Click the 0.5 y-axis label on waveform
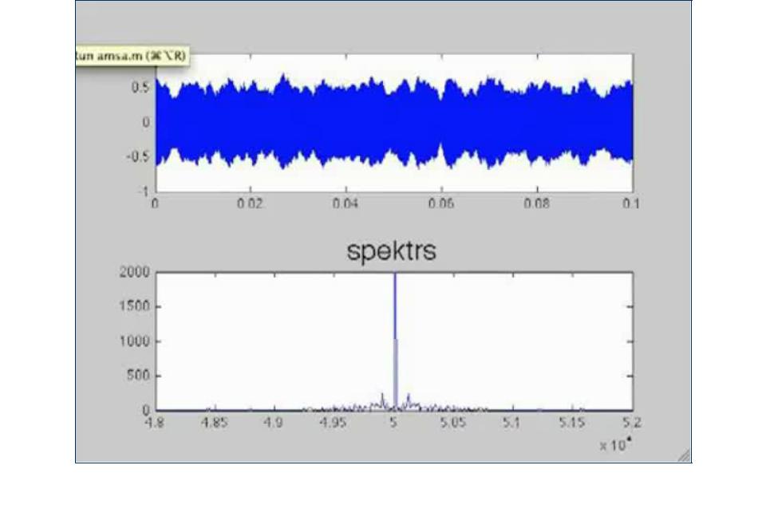The height and width of the screenshot is (532, 766). point(140,88)
